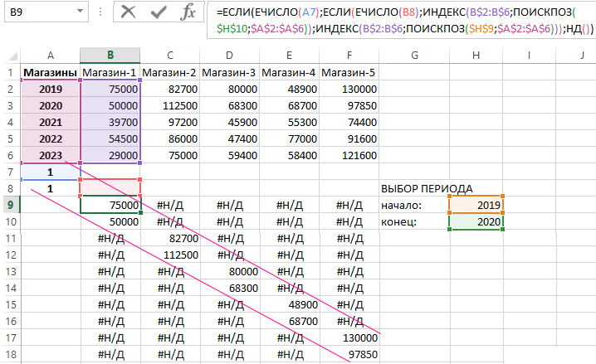Image resolution: width=596 pixels, height=364 pixels.
Task: Click the Cancel (X) formula button
Action: coord(129,12)
